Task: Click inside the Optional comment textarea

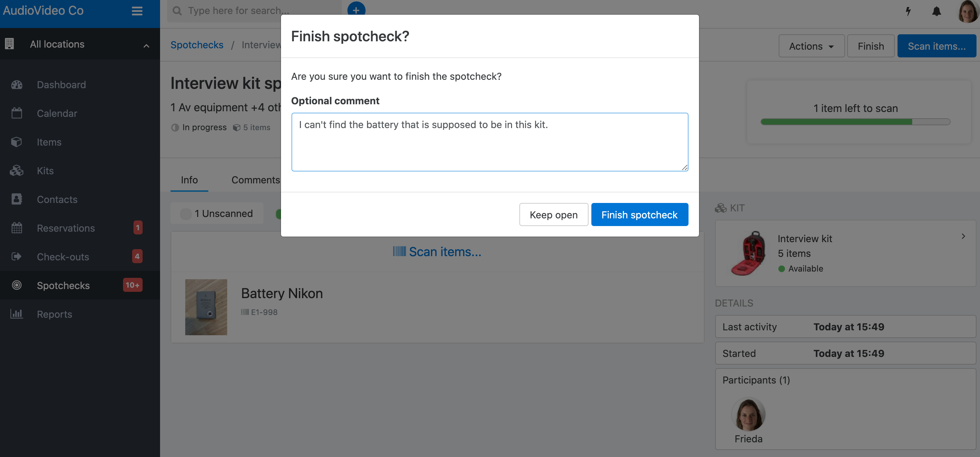Action: tap(490, 142)
